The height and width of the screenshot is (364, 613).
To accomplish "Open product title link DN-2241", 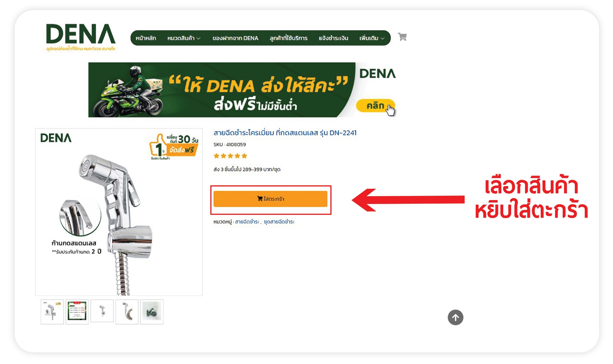I will pyautogui.click(x=285, y=133).
